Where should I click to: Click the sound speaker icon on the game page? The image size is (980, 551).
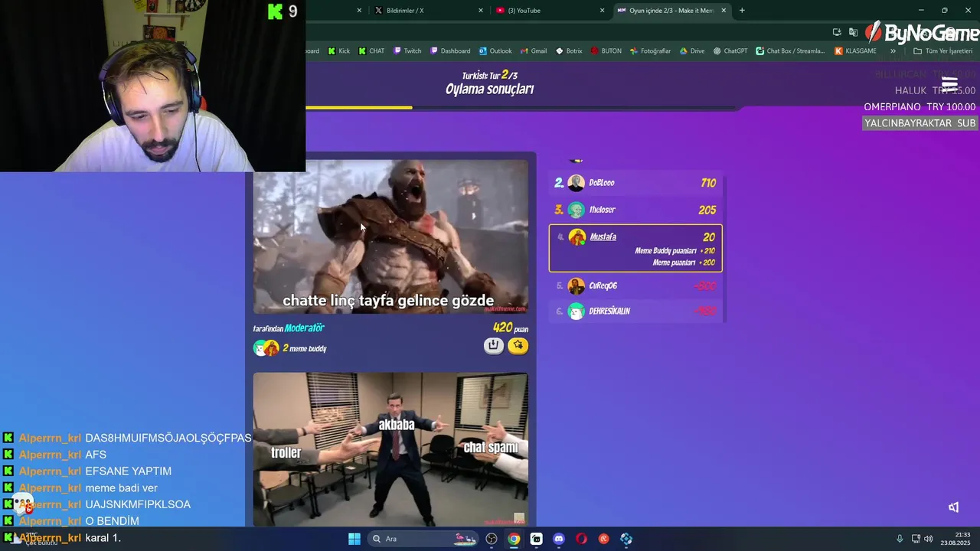(x=954, y=507)
